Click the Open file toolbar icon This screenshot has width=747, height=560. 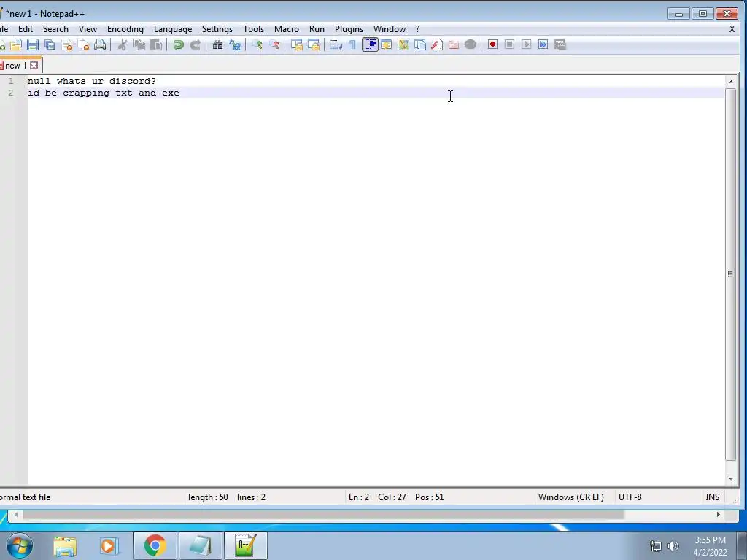(x=16, y=44)
